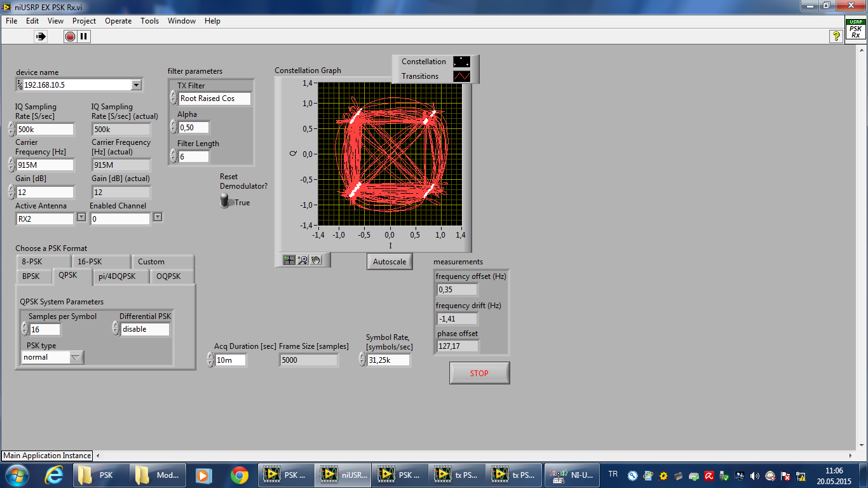The image size is (868, 488).
Task: Click the Acq Duration stepper arrows
Action: click(210, 360)
